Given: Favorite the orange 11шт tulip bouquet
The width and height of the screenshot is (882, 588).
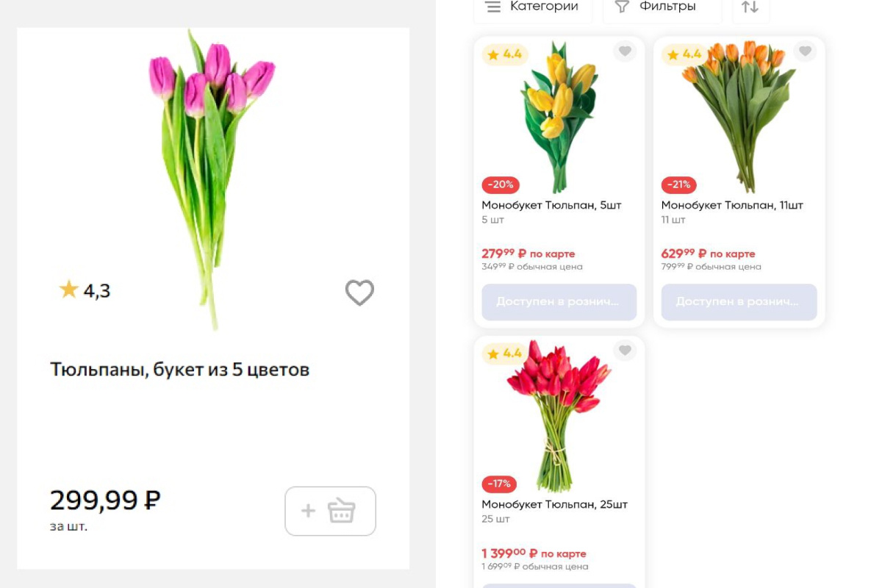Looking at the screenshot, I should (805, 51).
